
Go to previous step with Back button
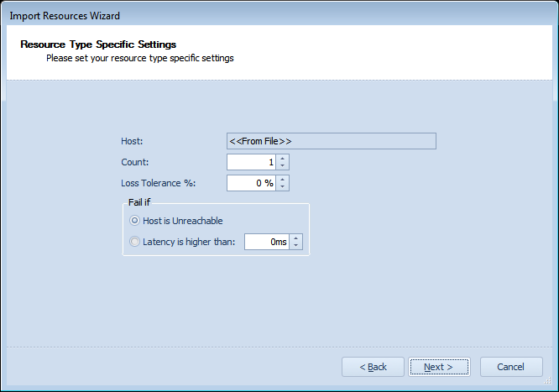pyautogui.click(x=373, y=367)
